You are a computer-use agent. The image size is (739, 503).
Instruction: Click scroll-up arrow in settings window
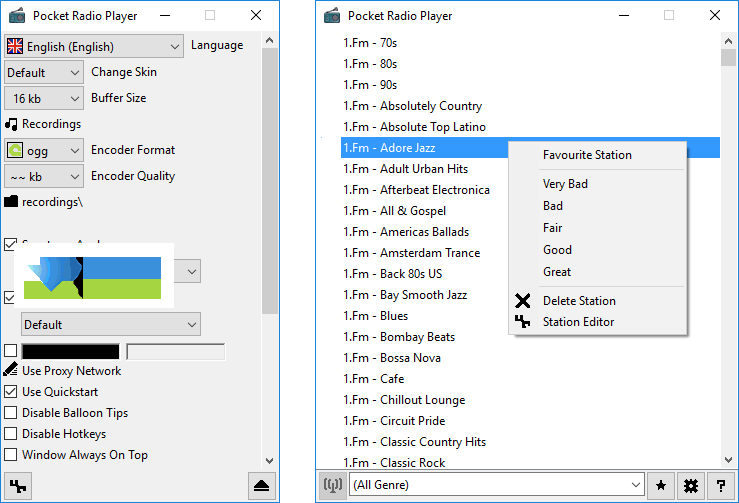pos(270,40)
